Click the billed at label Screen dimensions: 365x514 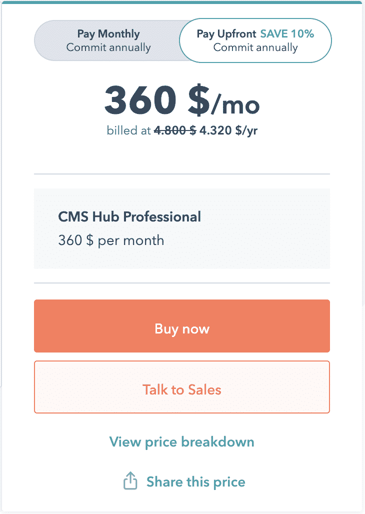pyautogui.click(x=129, y=130)
